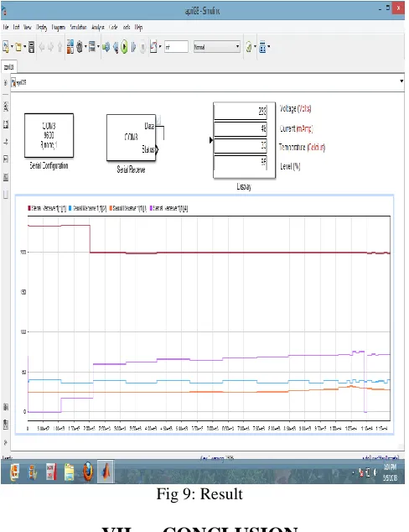This screenshot has height=532, width=409.
Task: Click the simulation stop time field
Action: click(x=176, y=46)
